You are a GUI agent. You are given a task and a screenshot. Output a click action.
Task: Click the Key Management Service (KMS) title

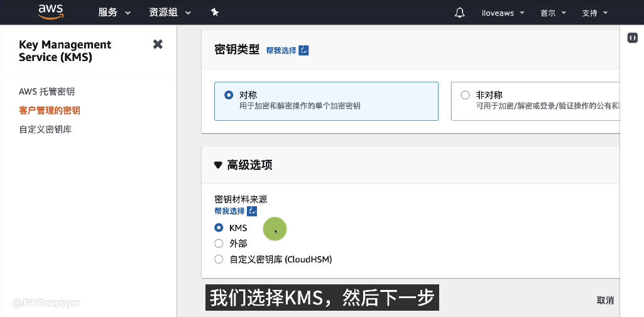pyautogui.click(x=65, y=50)
